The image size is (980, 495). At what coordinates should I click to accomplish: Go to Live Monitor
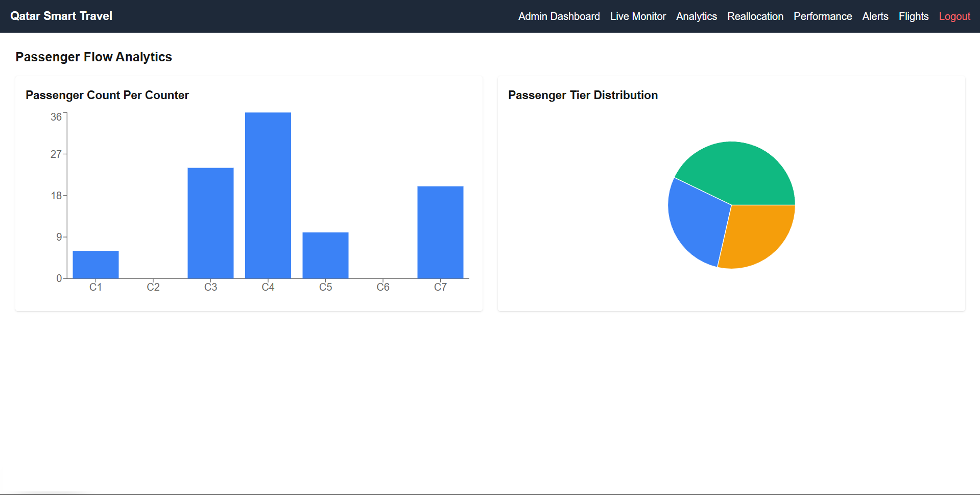(x=638, y=16)
